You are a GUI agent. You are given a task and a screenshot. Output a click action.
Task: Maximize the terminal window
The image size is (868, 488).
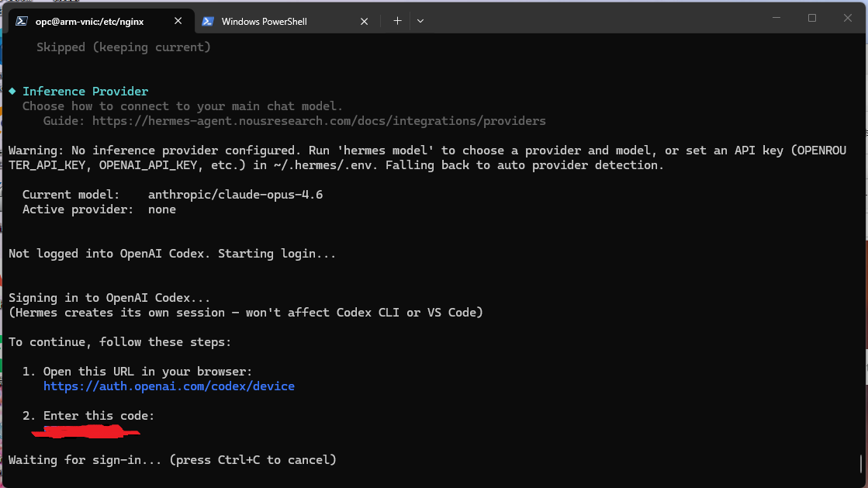point(811,18)
